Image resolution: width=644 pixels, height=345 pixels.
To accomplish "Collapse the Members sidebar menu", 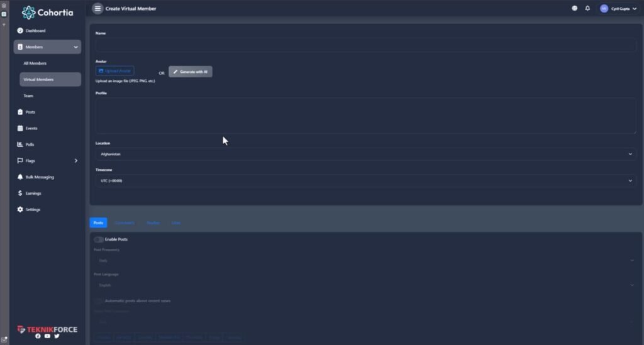I will (x=75, y=47).
